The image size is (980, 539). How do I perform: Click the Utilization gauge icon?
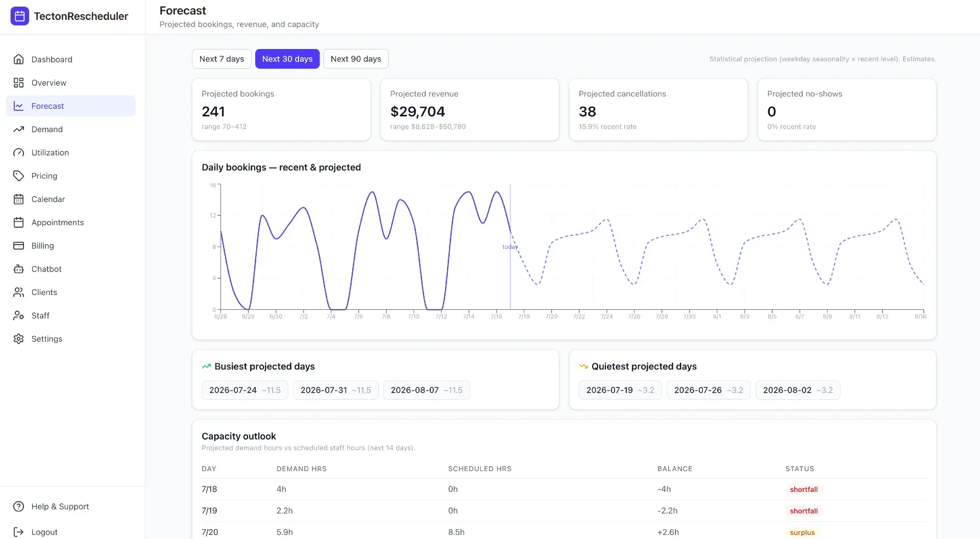[19, 153]
